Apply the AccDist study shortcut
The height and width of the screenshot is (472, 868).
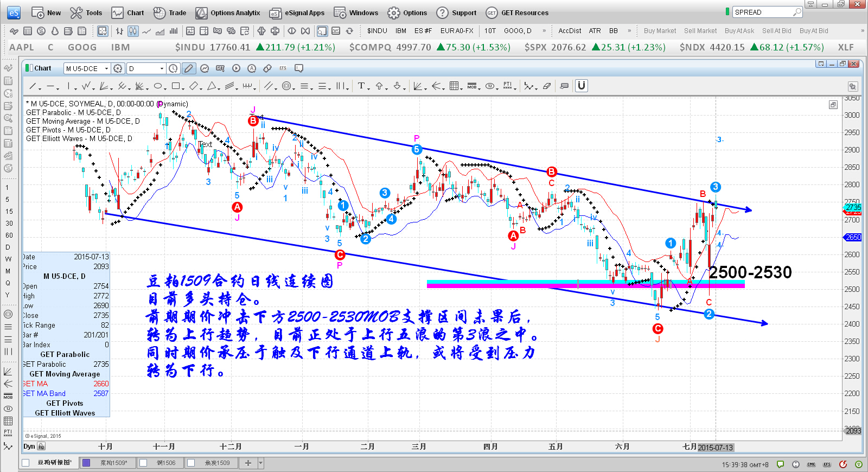click(x=570, y=31)
